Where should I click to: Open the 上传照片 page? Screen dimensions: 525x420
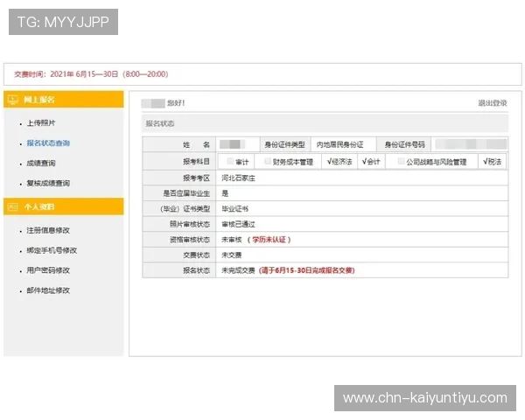pyautogui.click(x=41, y=122)
